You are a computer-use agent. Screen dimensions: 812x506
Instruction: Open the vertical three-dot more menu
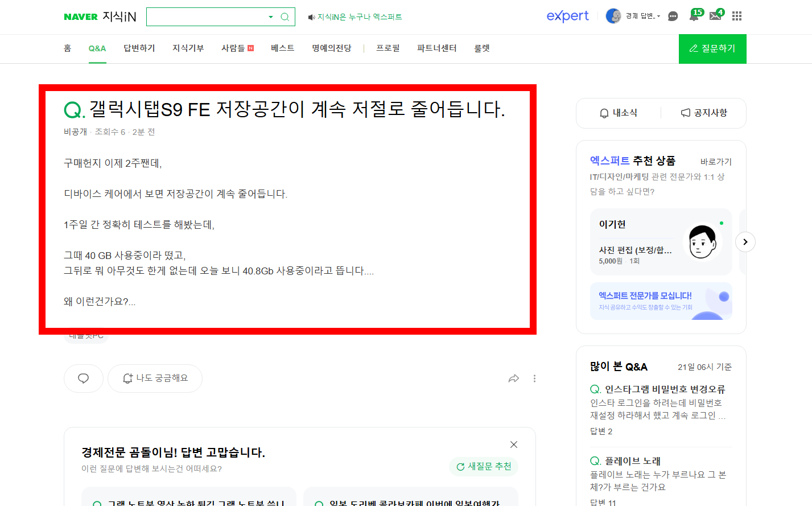pos(534,379)
